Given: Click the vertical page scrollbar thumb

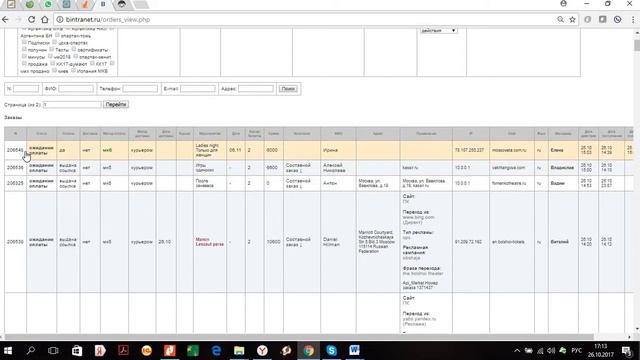Looking at the screenshot, I should pyautogui.click(x=637, y=44).
